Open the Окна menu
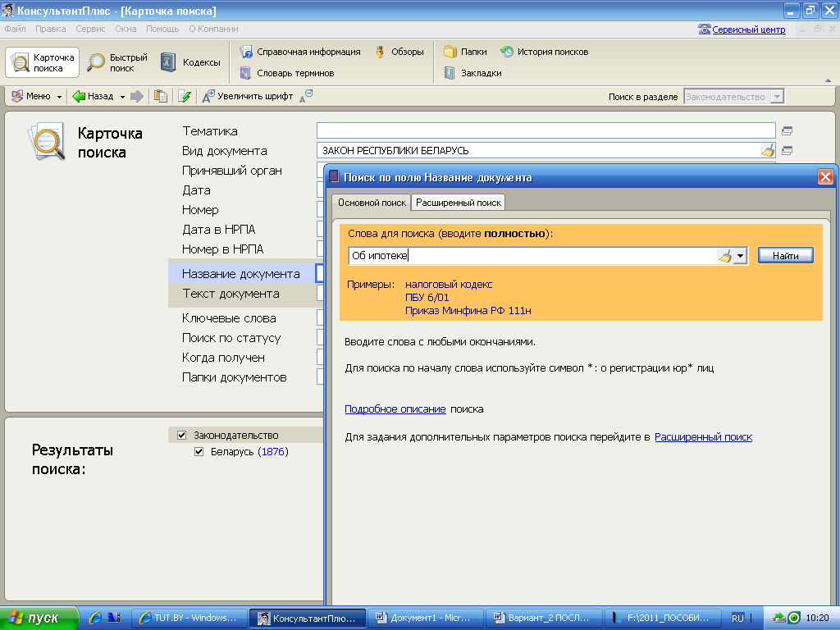Screen dimensions: 840x630 (x=126, y=29)
